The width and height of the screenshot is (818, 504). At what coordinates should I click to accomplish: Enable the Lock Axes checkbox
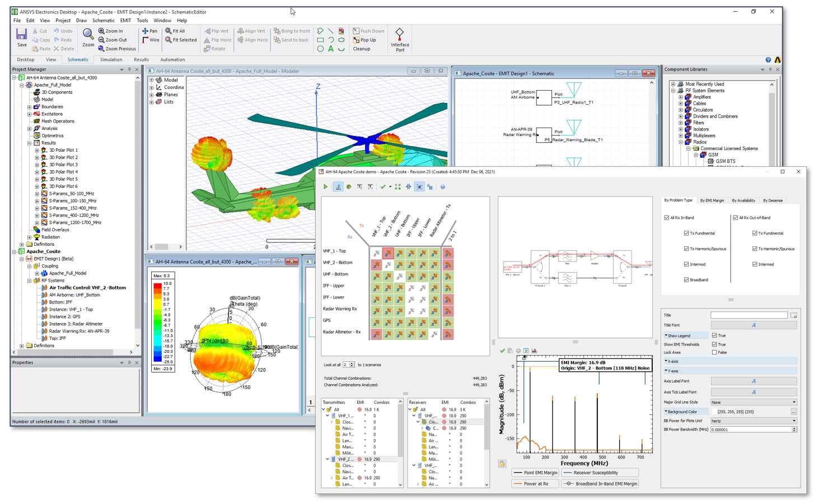coord(714,352)
